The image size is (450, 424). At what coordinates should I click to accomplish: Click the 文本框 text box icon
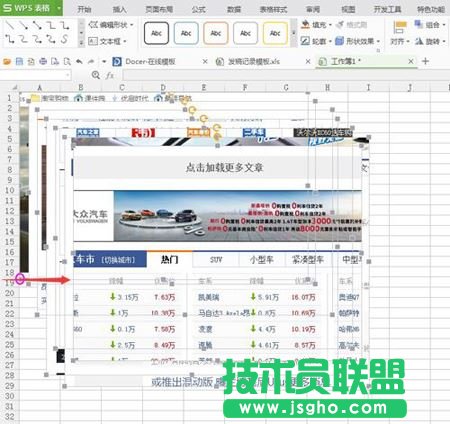coord(93,41)
